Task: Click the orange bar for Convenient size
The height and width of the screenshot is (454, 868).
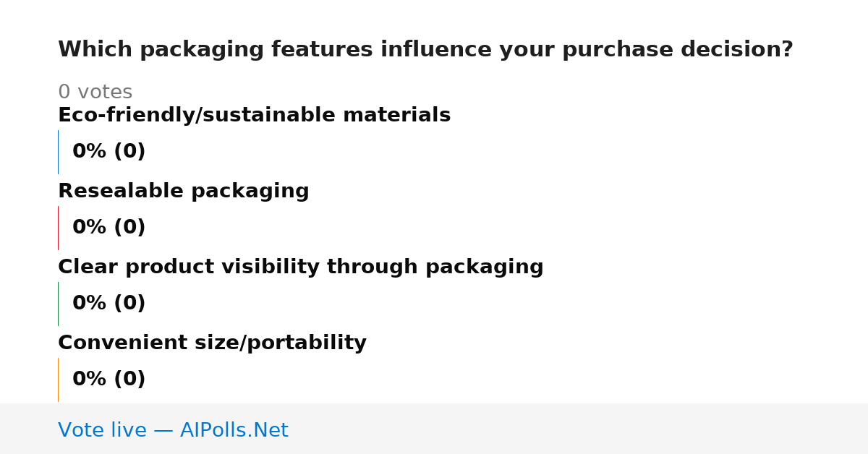Action: (x=58, y=380)
